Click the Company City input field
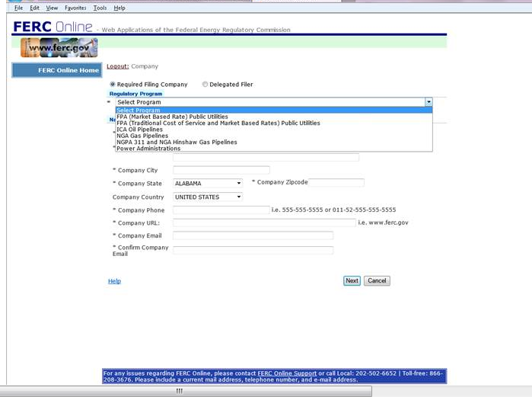The image size is (532, 397). tap(221, 170)
